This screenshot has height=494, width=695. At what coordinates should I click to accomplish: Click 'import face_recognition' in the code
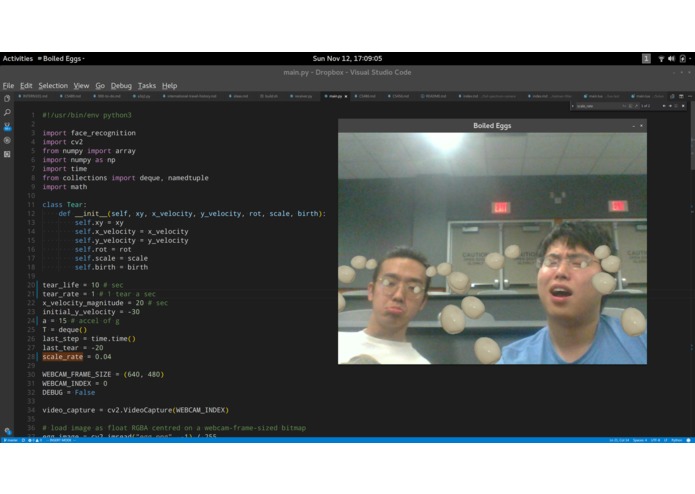click(x=89, y=133)
